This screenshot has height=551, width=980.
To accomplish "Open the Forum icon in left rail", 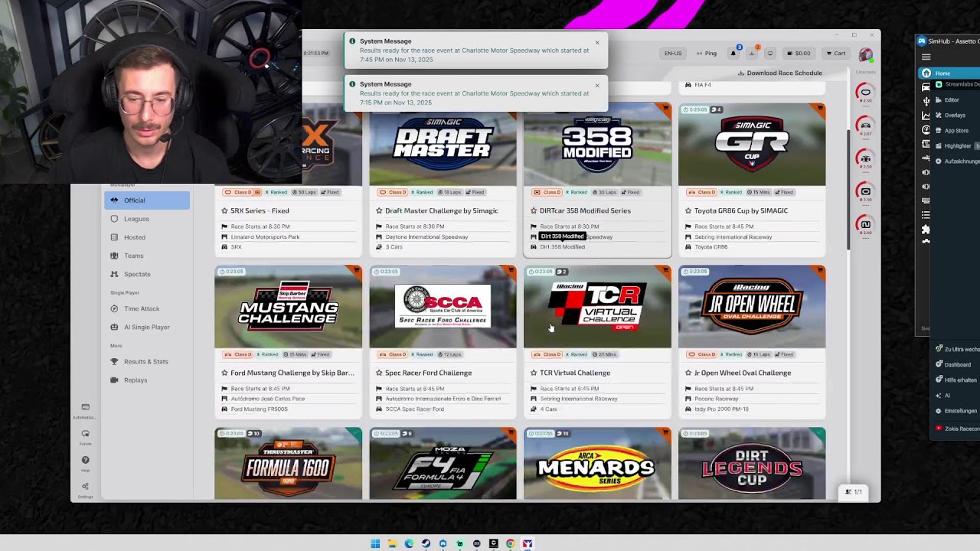I will coord(85,434).
